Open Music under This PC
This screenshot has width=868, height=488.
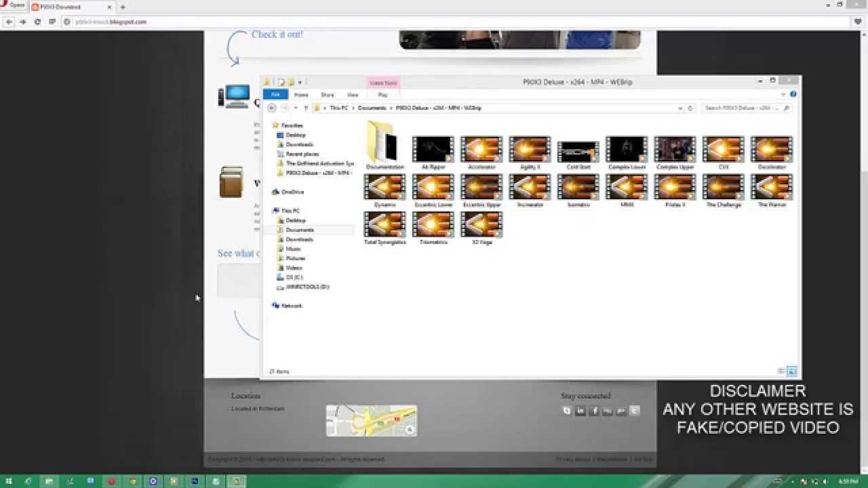[293, 249]
